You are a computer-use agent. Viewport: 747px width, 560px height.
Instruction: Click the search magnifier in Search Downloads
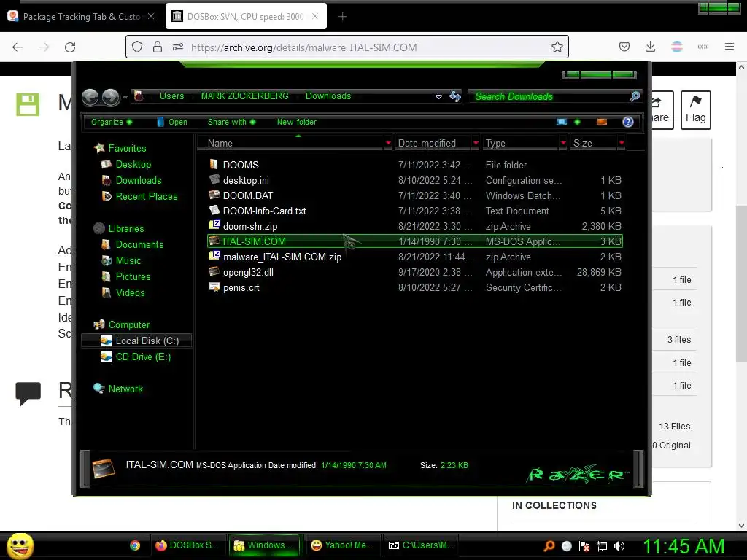coord(635,97)
